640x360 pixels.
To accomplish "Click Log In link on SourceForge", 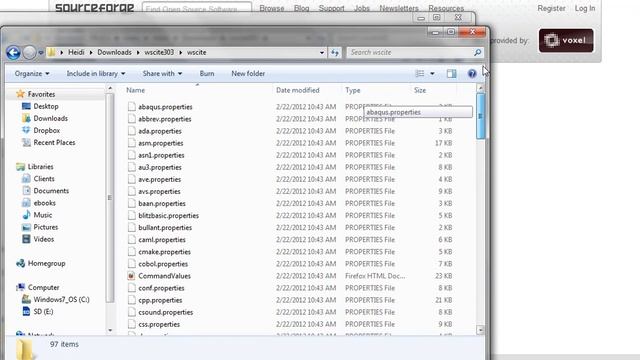I will (x=585, y=8).
